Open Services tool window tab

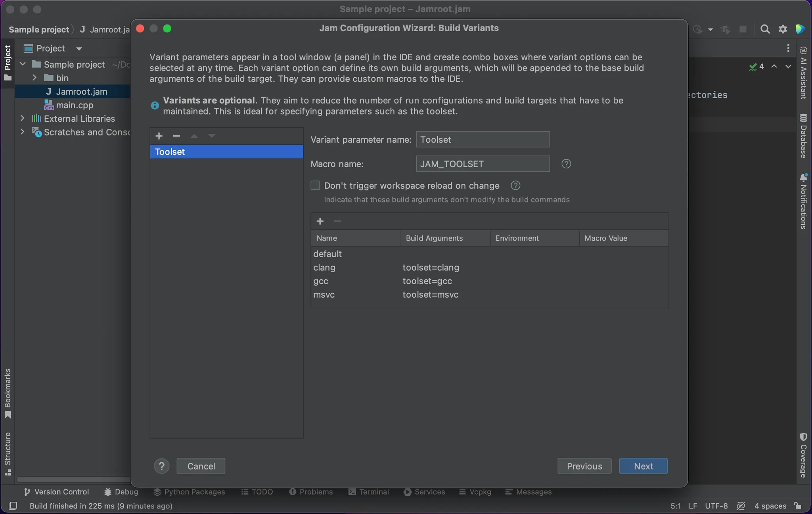[x=424, y=492]
